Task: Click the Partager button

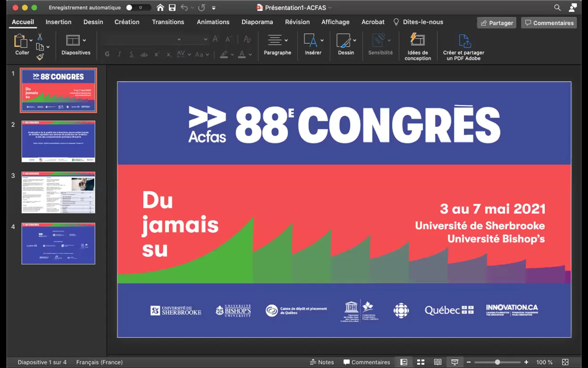Action: point(497,23)
